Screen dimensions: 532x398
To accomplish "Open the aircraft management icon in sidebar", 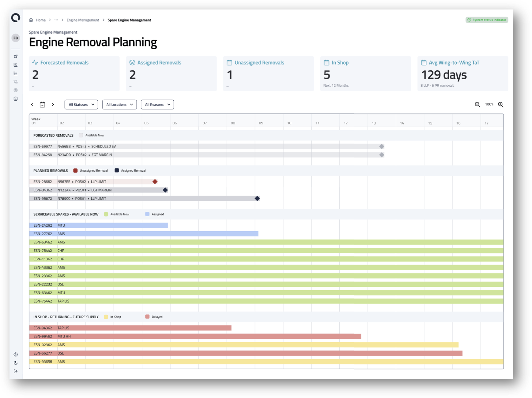I will click(16, 57).
